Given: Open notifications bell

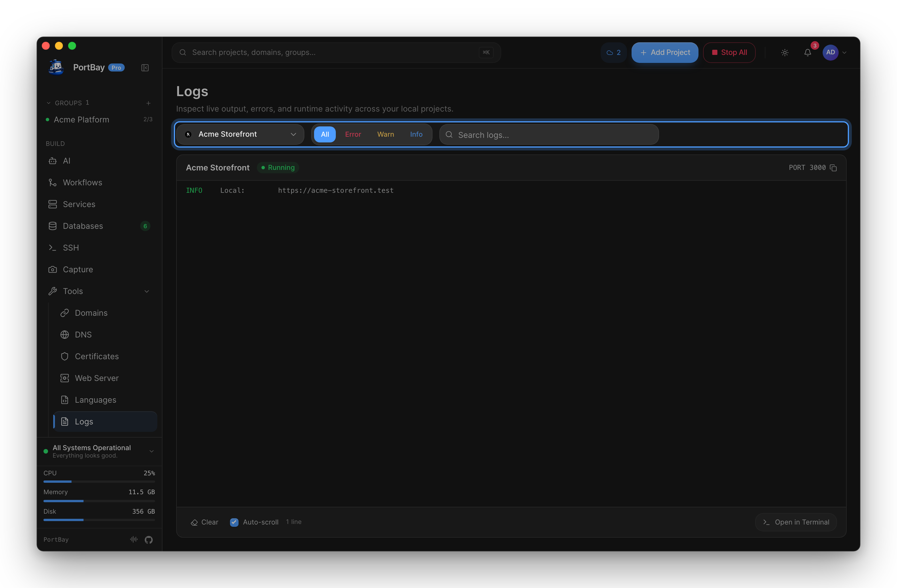Looking at the screenshot, I should click(x=808, y=52).
